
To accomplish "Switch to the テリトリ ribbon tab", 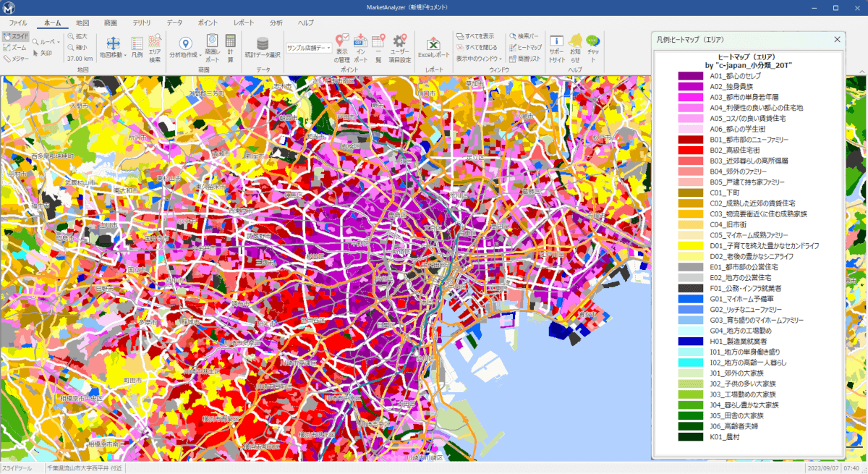I will (142, 23).
